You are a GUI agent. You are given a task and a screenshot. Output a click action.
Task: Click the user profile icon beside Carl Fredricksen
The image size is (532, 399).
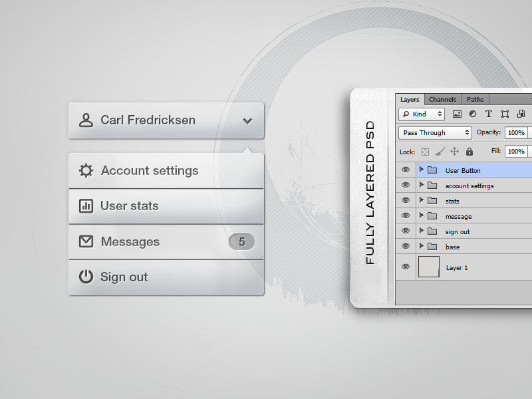pyautogui.click(x=86, y=120)
